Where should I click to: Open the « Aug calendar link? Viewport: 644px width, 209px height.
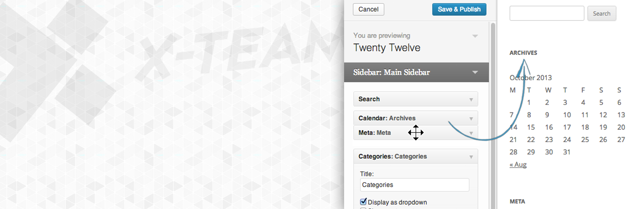(x=518, y=165)
